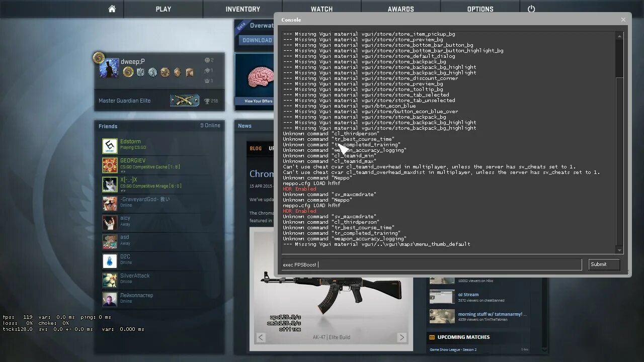Open the AWARDS menu

coord(400,9)
